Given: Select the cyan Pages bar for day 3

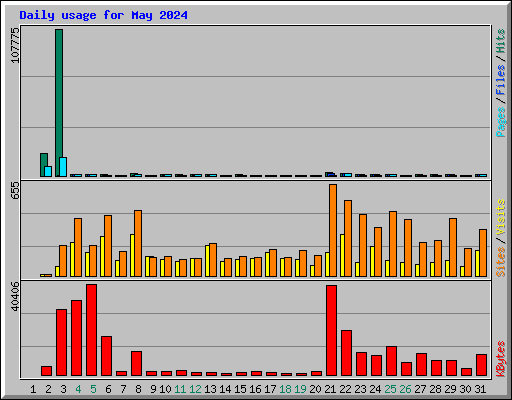Looking at the screenshot, I should (x=63, y=167).
